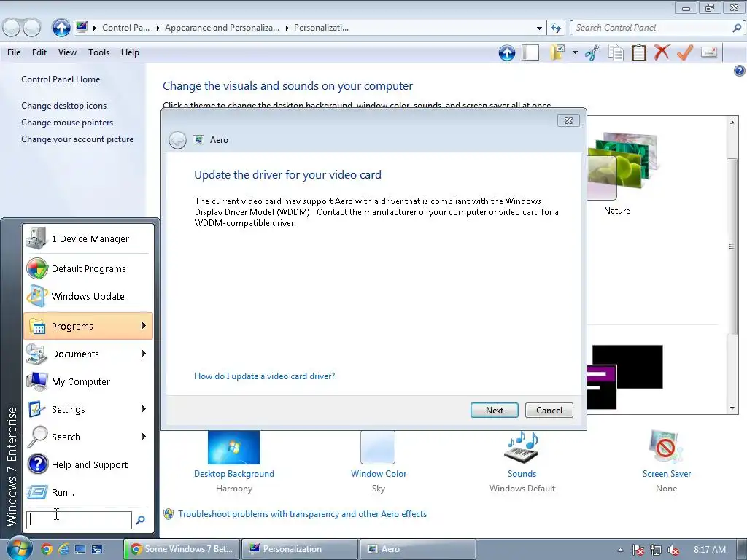Click the Switch between windows quick launch icon
This screenshot has height=560, width=747.
pyautogui.click(x=97, y=549)
